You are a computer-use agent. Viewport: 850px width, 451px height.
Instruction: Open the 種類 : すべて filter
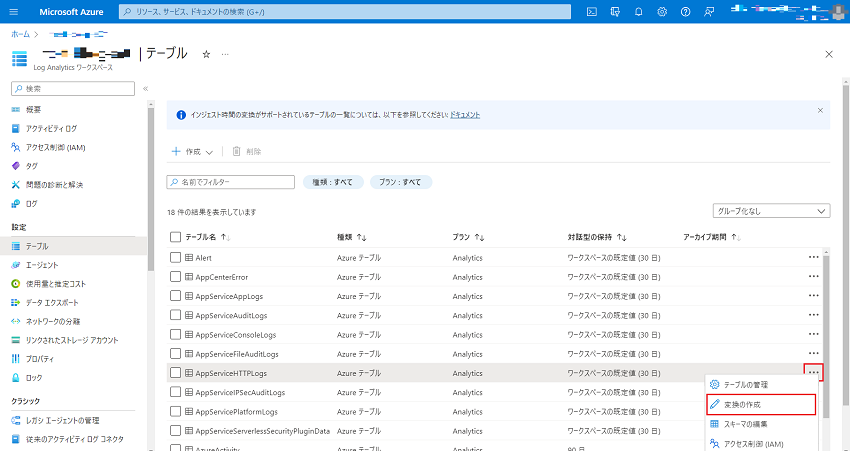click(x=333, y=182)
